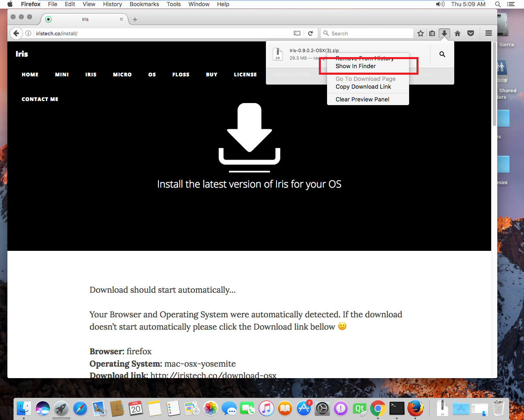This screenshot has height=420, width=524.
Task: Open the site information icon in the address bar
Action: point(28,33)
